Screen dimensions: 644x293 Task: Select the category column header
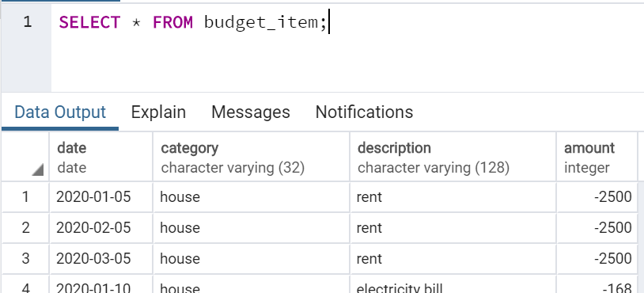tap(252, 157)
